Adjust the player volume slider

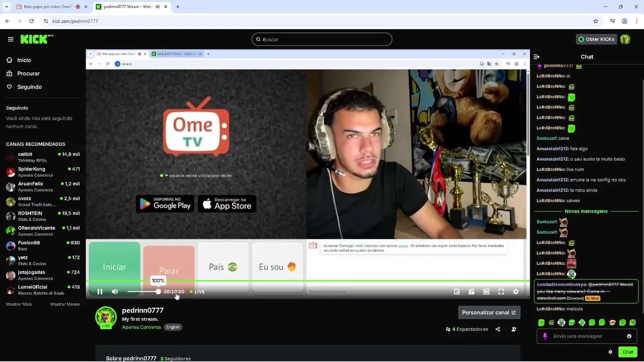click(143, 292)
